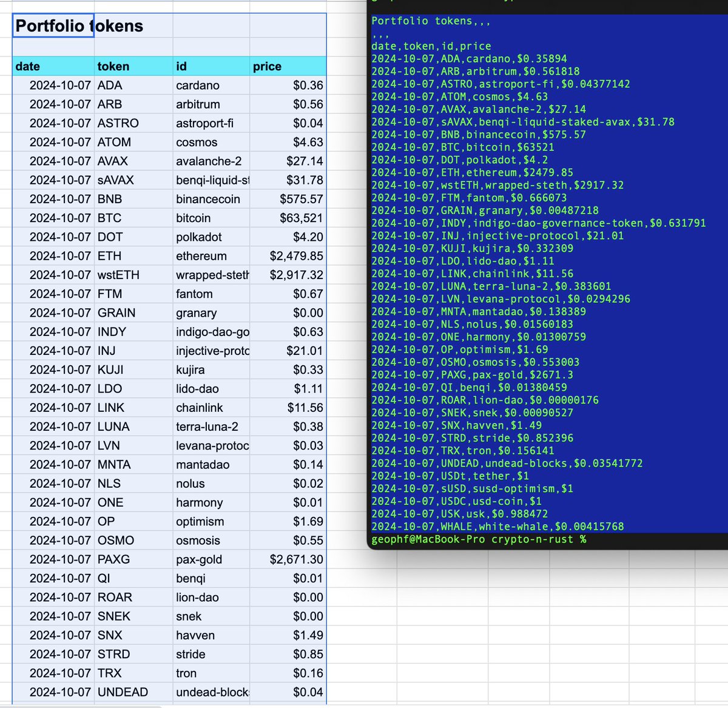Select the BTC price cell showing $63,521
728x708 pixels.
[288, 218]
